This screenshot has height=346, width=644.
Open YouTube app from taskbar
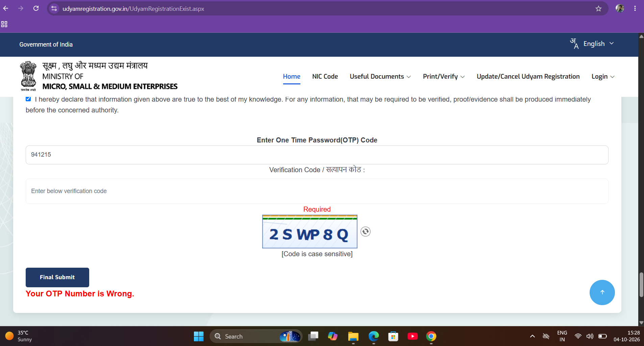pyautogui.click(x=413, y=336)
